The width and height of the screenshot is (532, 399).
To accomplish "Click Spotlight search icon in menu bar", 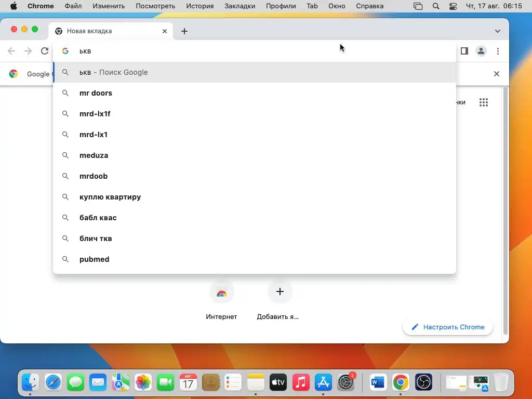I will pos(436,6).
